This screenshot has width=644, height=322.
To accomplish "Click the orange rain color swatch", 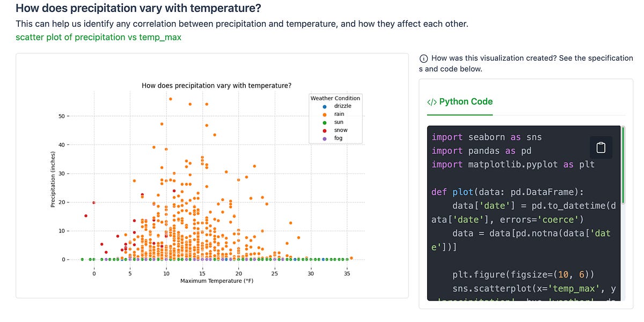I will 324,114.
